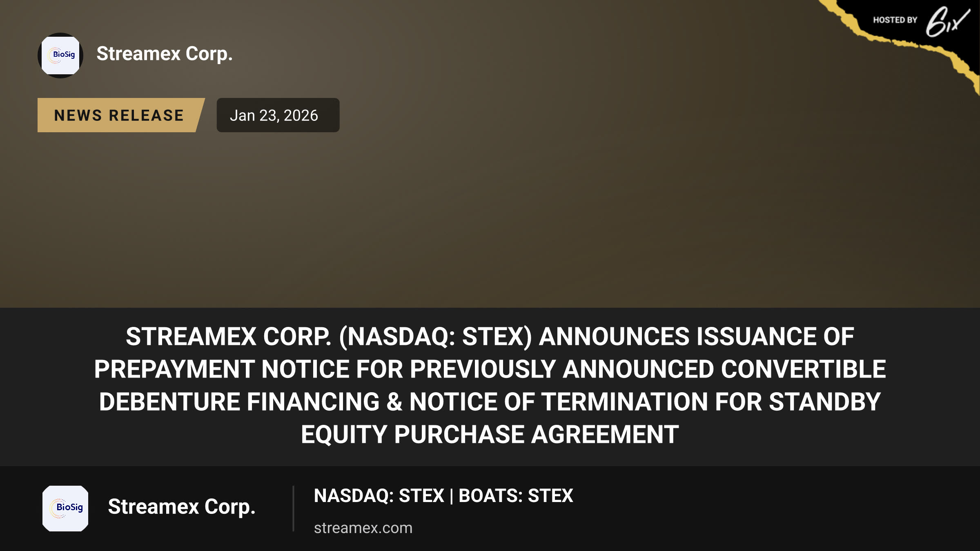Click the Jan 23, 2026 date badge

coord(278,115)
